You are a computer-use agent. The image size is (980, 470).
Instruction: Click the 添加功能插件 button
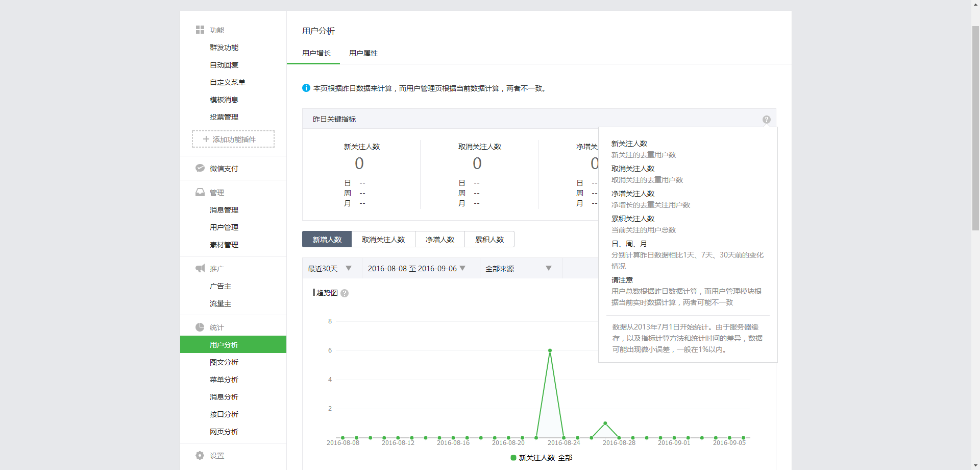[x=233, y=139]
